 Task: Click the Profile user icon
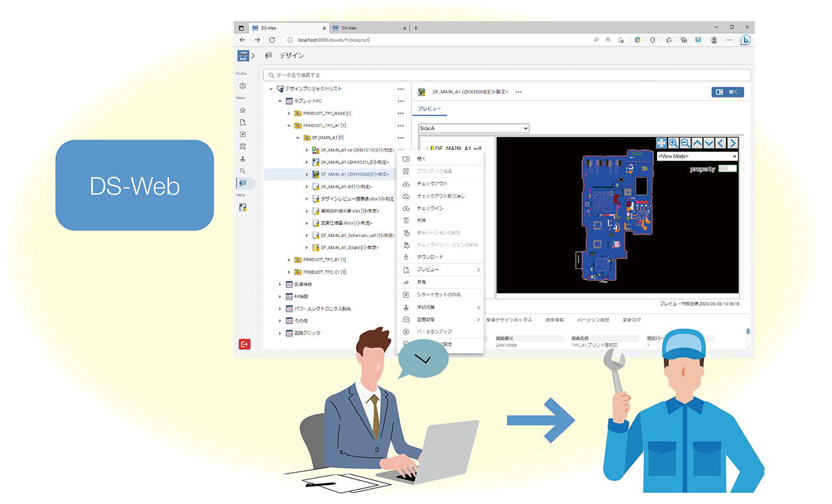(x=242, y=86)
